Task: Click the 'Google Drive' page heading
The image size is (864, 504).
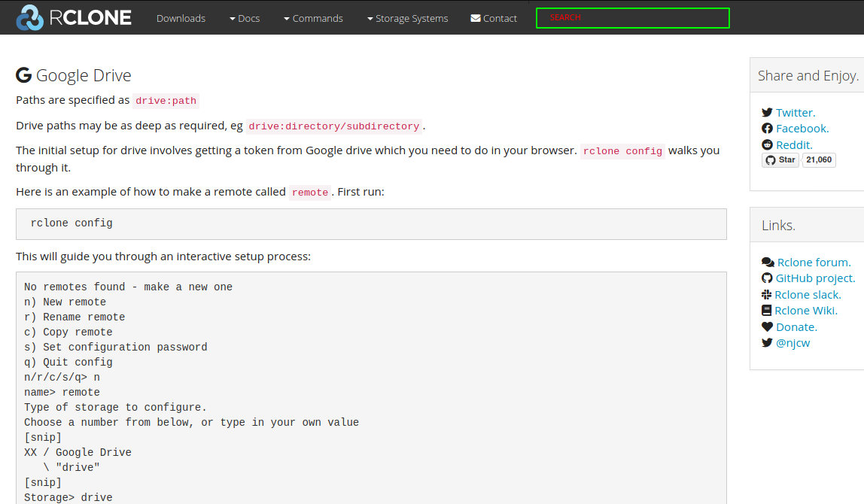Action: pos(84,75)
